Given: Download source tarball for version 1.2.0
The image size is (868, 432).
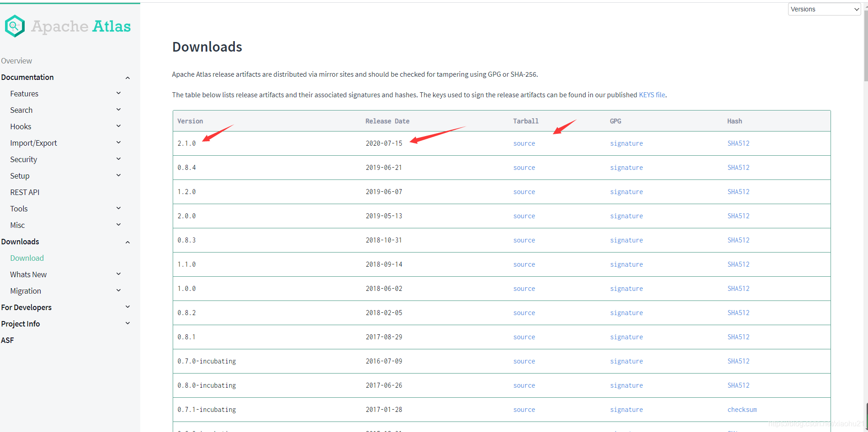Looking at the screenshot, I should click(x=524, y=192).
